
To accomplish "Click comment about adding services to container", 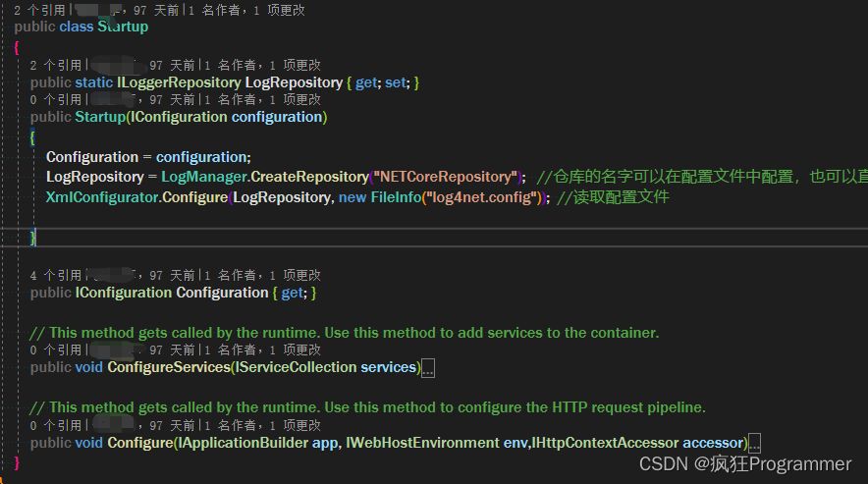I will [344, 333].
